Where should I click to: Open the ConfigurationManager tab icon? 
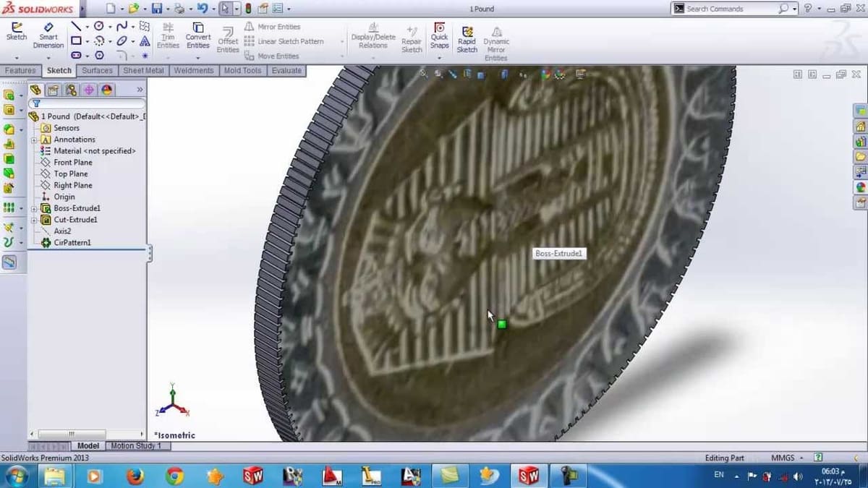pyautogui.click(x=71, y=90)
